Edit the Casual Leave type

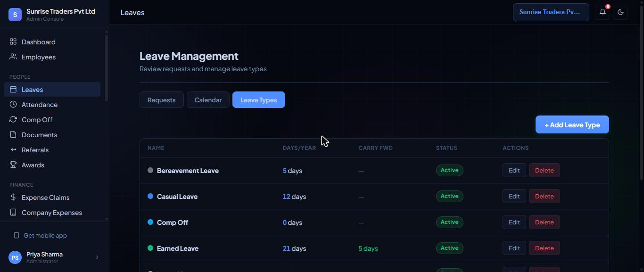(514, 196)
